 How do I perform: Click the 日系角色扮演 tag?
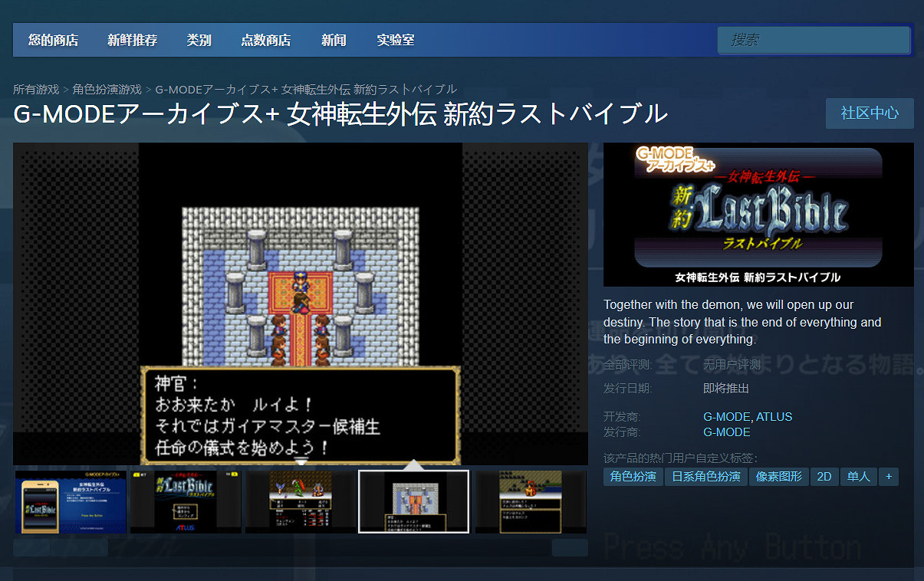pyautogui.click(x=705, y=476)
